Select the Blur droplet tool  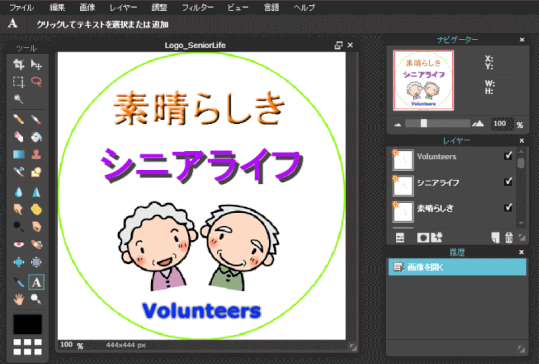19,192
